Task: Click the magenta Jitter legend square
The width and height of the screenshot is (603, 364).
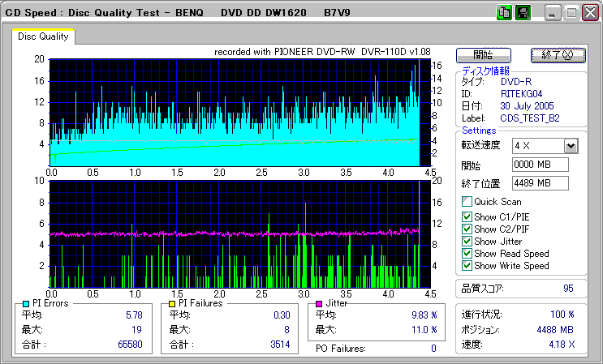Action: [x=320, y=303]
